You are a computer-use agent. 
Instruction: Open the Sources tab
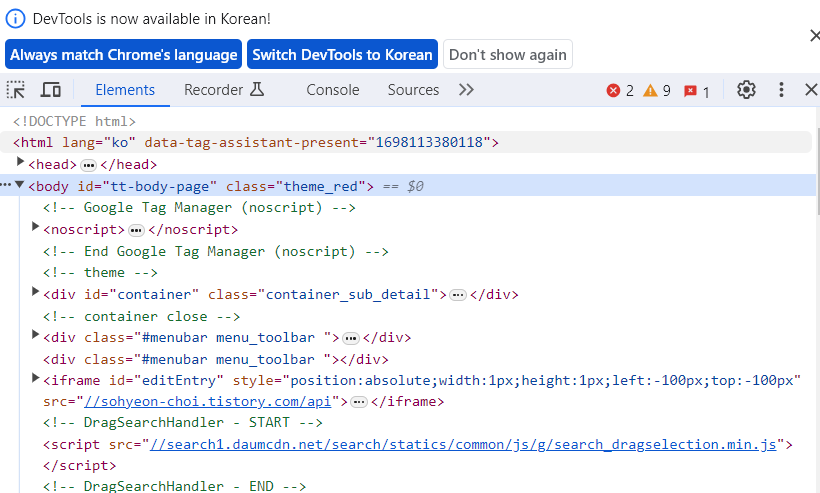[413, 90]
